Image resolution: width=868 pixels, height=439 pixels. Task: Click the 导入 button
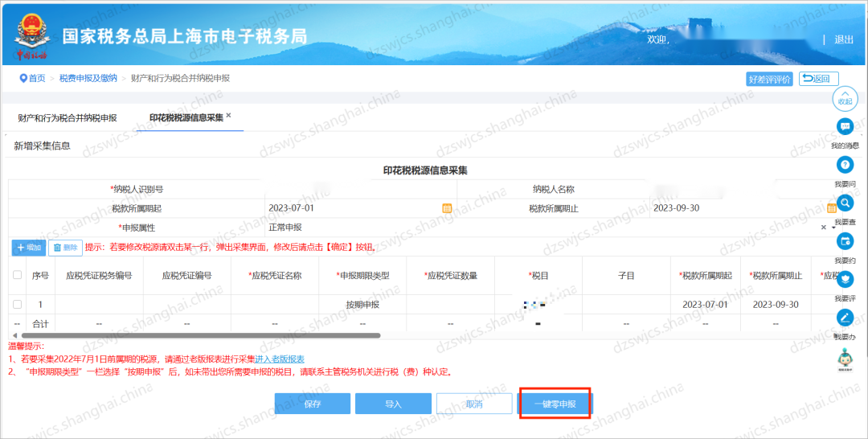tap(393, 404)
